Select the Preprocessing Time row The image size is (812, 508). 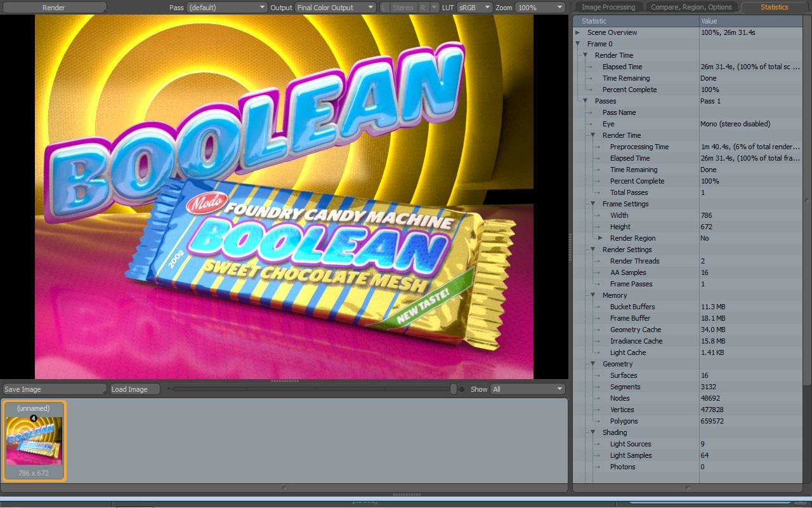coord(688,147)
